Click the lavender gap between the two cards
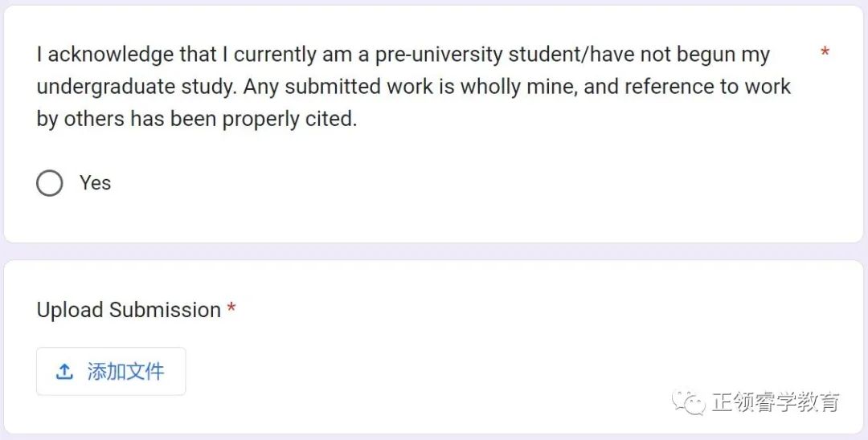868x440 pixels. point(434,251)
